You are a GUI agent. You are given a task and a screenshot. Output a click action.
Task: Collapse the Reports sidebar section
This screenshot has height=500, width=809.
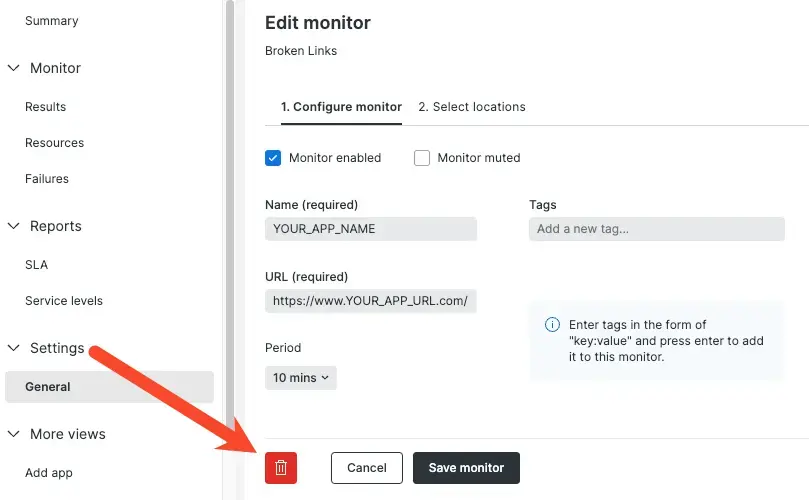pos(14,226)
